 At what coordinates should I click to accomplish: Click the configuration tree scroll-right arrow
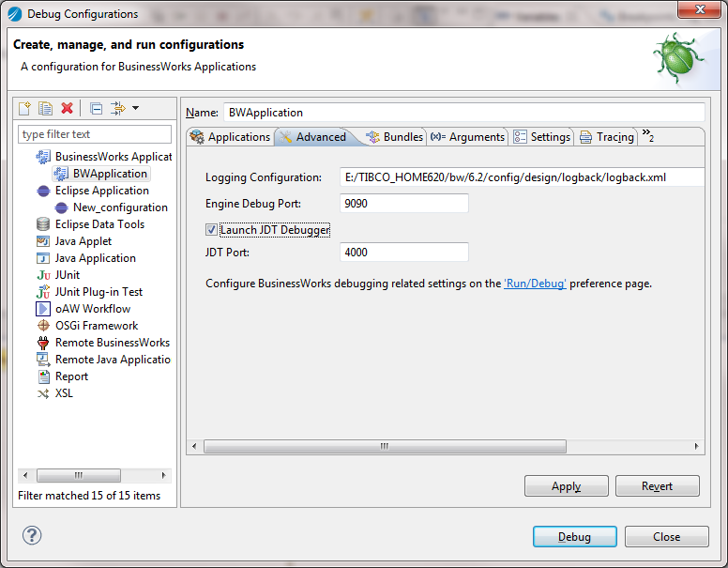pos(163,475)
